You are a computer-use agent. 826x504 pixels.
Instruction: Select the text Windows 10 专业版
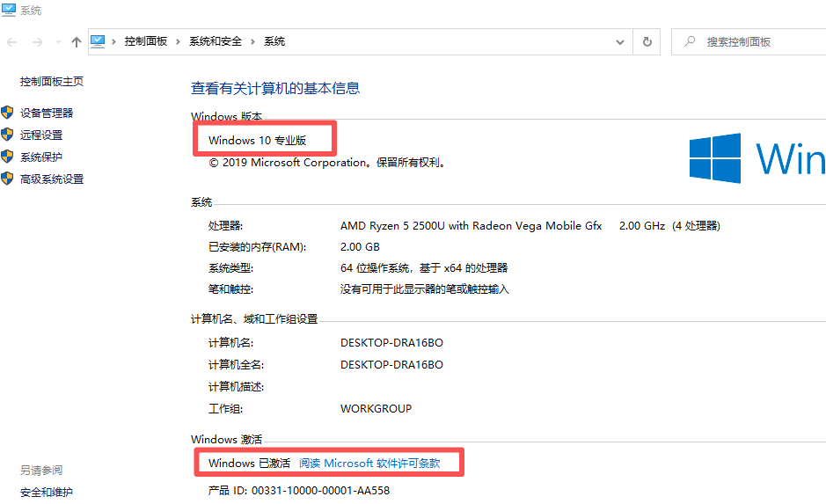pos(257,140)
